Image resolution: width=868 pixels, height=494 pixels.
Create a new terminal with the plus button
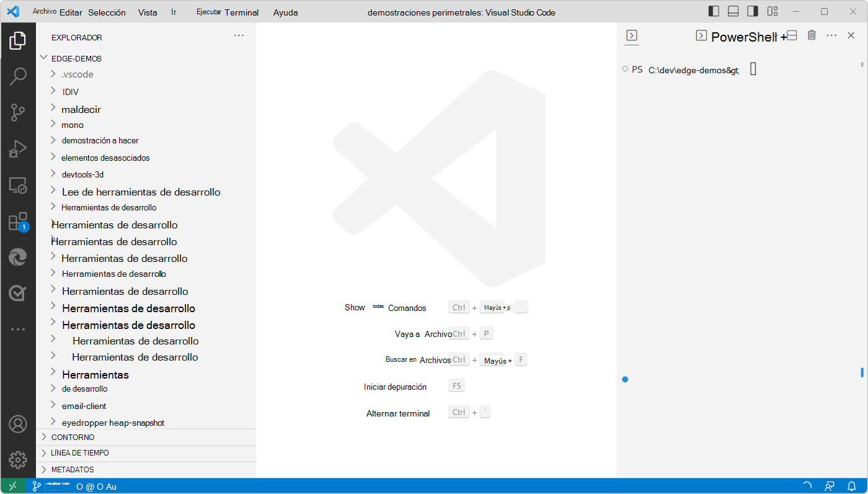click(785, 35)
